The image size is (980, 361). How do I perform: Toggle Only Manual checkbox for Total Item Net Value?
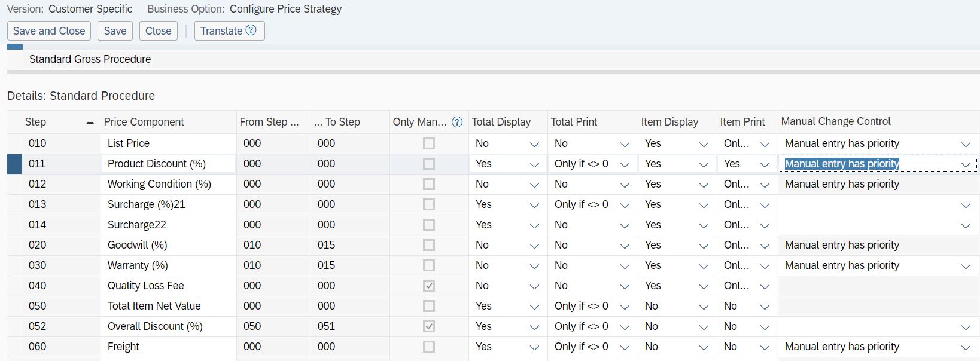(429, 306)
